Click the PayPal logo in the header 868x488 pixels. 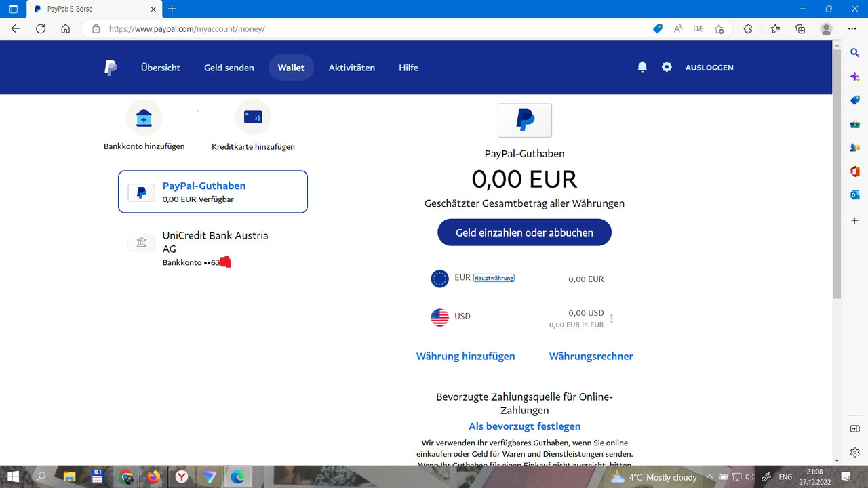(x=111, y=68)
